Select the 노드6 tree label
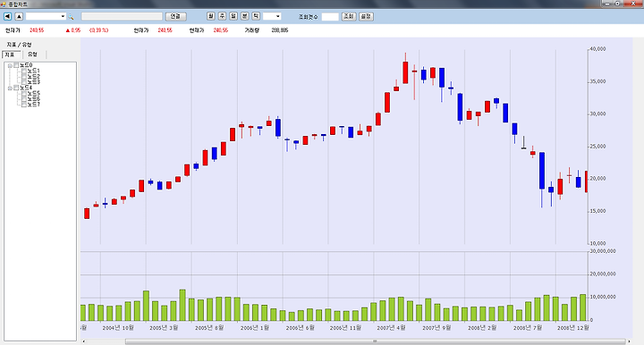This screenshot has height=345, width=644. [x=34, y=99]
